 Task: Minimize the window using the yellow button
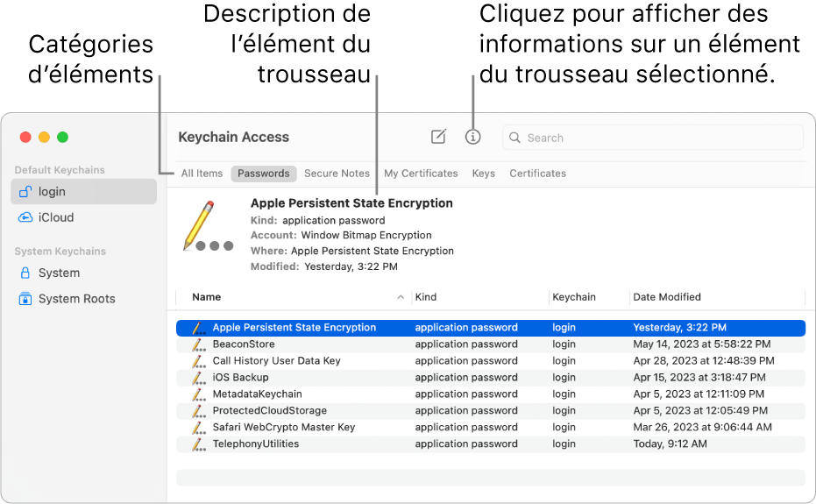tap(44, 137)
